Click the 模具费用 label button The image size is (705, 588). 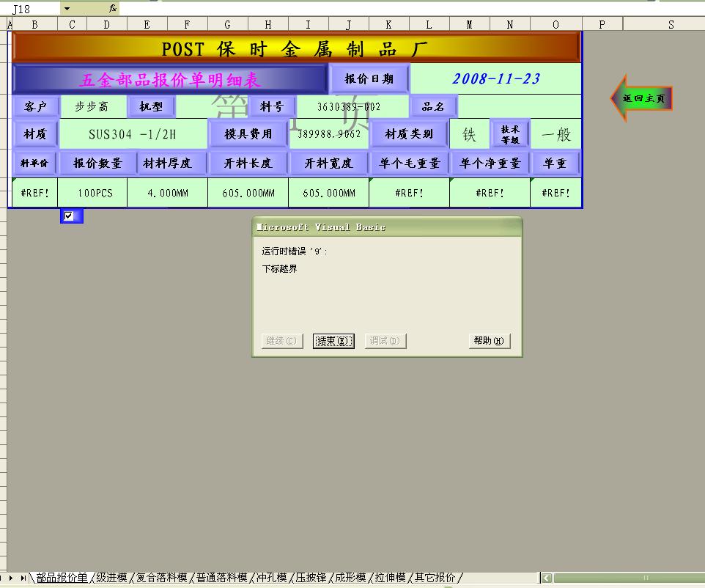click(248, 133)
